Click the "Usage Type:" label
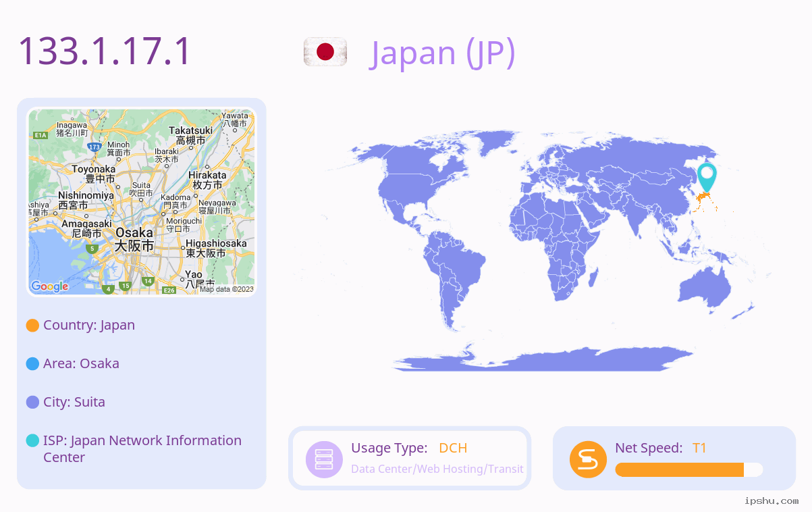812x512 pixels. [389, 448]
